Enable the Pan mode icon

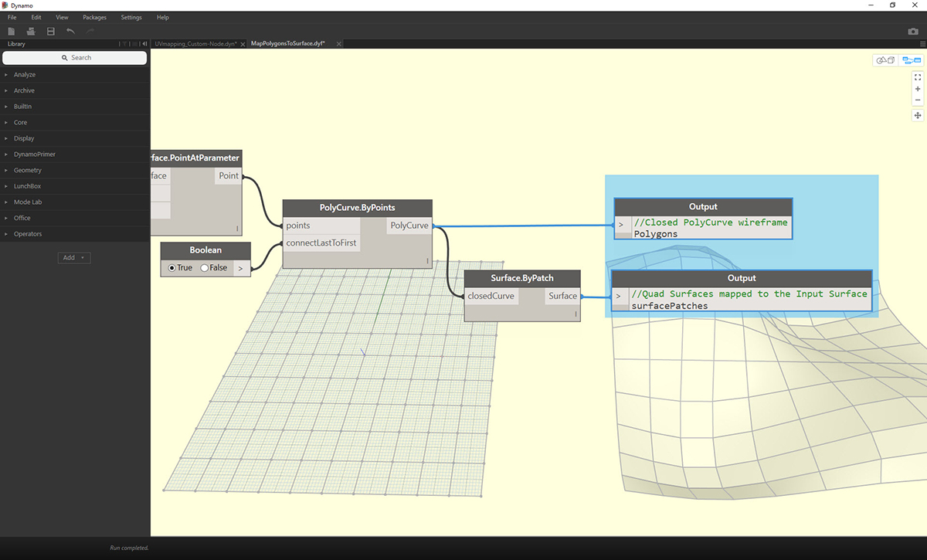click(x=918, y=115)
